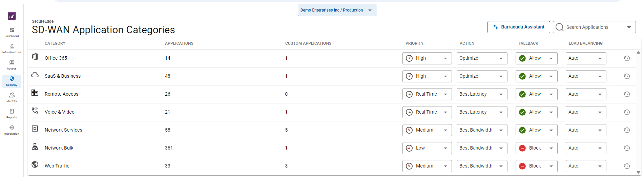Expand the Demo Enterprises workspace selector
Image resolution: width=644 pixels, height=177 pixels.
(337, 10)
